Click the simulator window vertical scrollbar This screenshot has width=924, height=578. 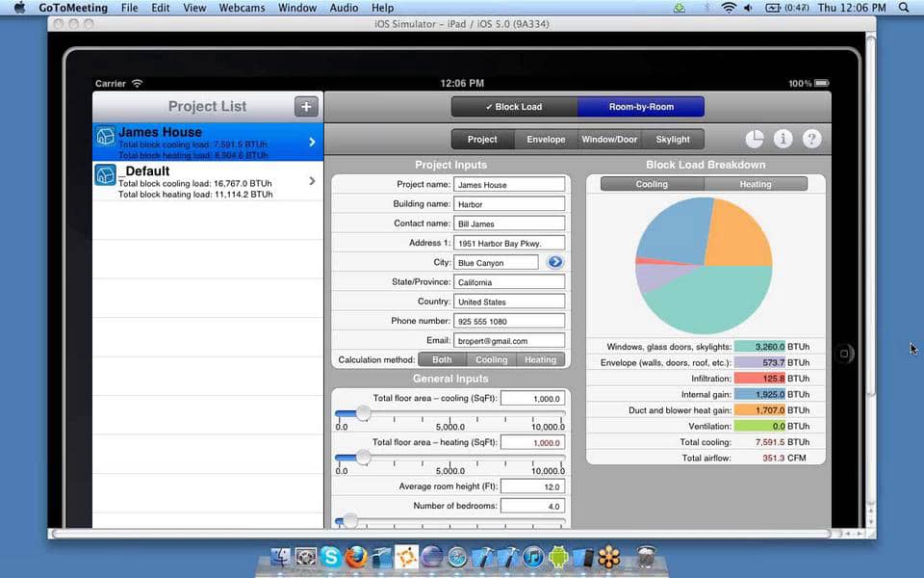click(x=870, y=215)
